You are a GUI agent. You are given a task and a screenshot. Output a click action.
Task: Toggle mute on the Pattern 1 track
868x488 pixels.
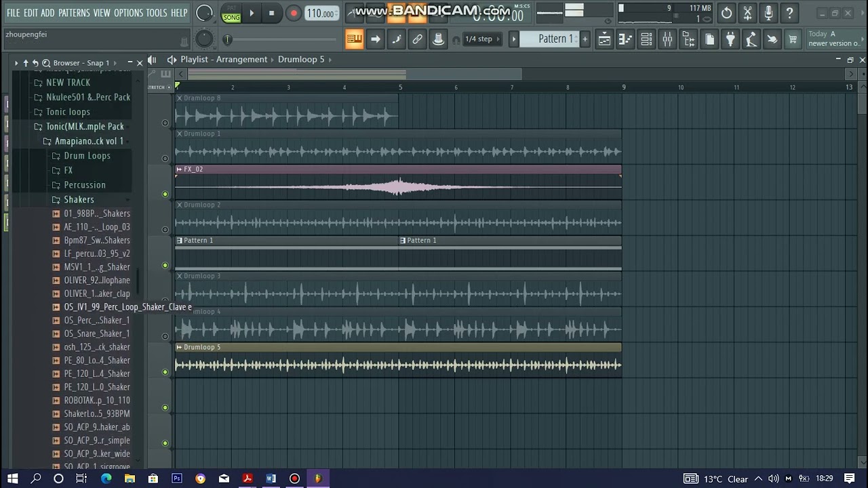click(x=165, y=265)
